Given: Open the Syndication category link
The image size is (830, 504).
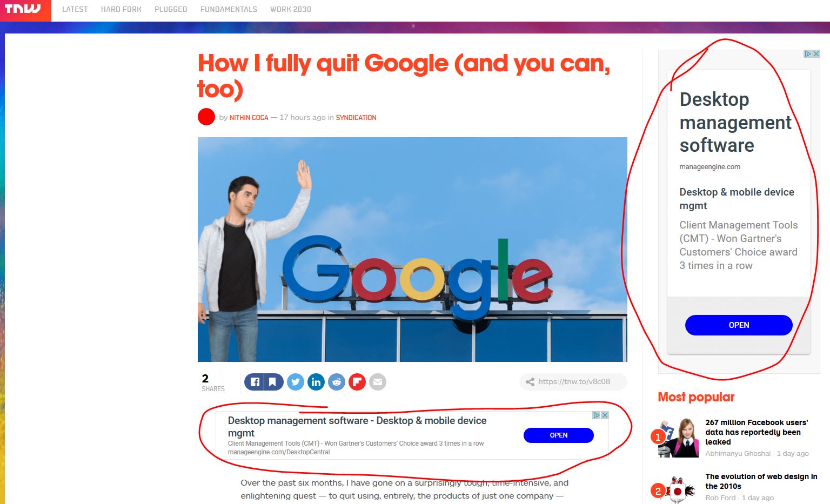Looking at the screenshot, I should (356, 117).
